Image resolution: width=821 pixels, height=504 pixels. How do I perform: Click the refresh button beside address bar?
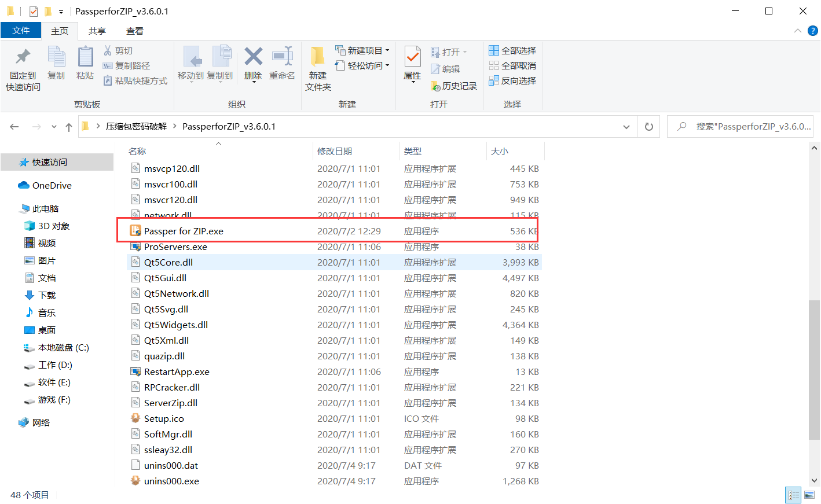point(649,127)
